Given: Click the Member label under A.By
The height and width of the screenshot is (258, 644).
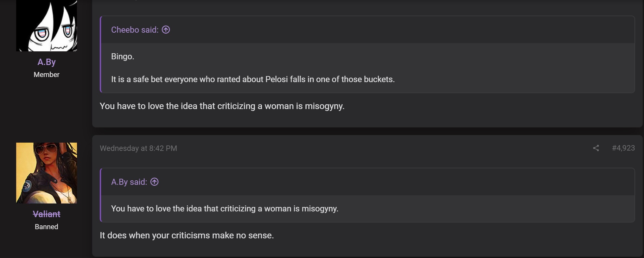Looking at the screenshot, I should (47, 74).
